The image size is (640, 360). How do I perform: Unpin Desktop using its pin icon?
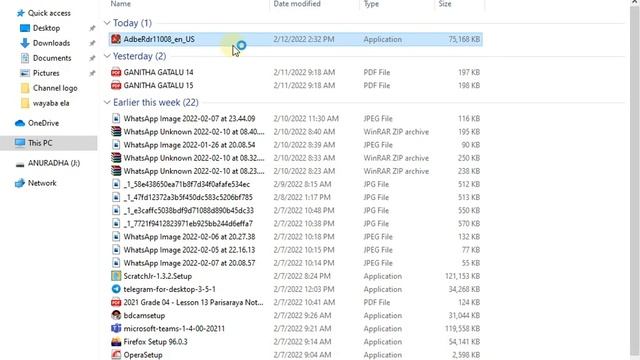[x=92, y=28]
